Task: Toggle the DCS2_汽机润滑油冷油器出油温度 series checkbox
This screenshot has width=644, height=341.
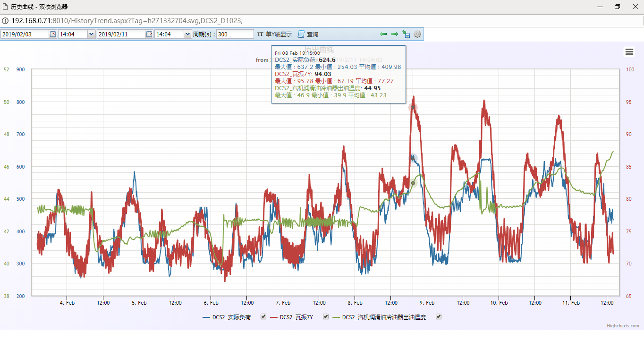Action: 439,317
